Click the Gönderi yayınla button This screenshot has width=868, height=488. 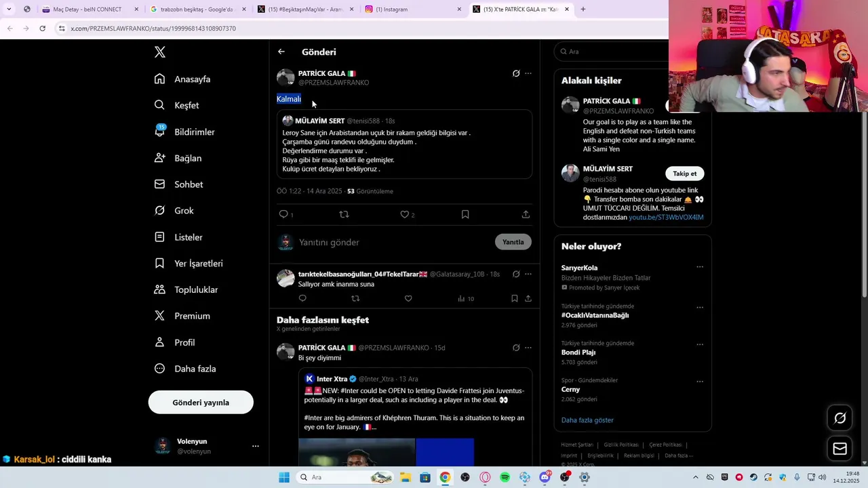[201, 403]
